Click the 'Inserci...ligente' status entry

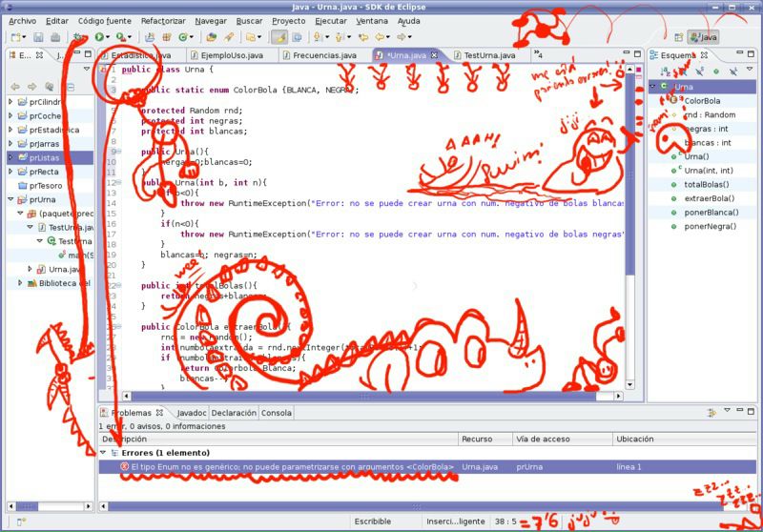(x=456, y=522)
